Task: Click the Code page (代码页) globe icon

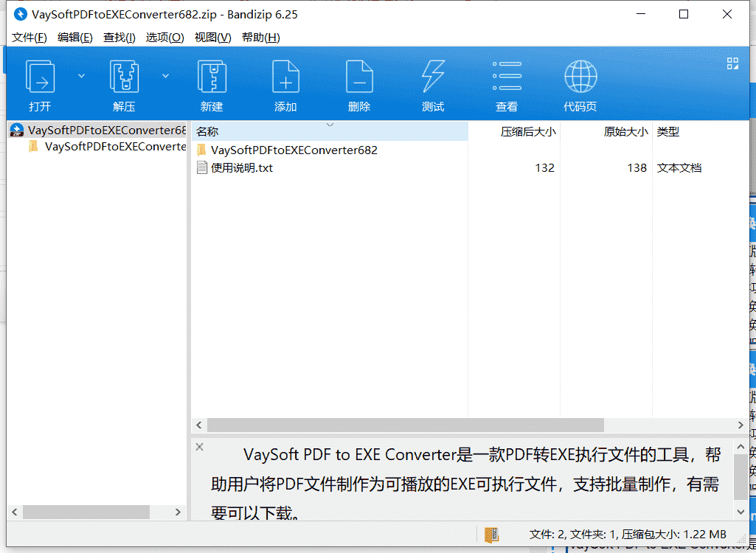Action: coord(580,76)
